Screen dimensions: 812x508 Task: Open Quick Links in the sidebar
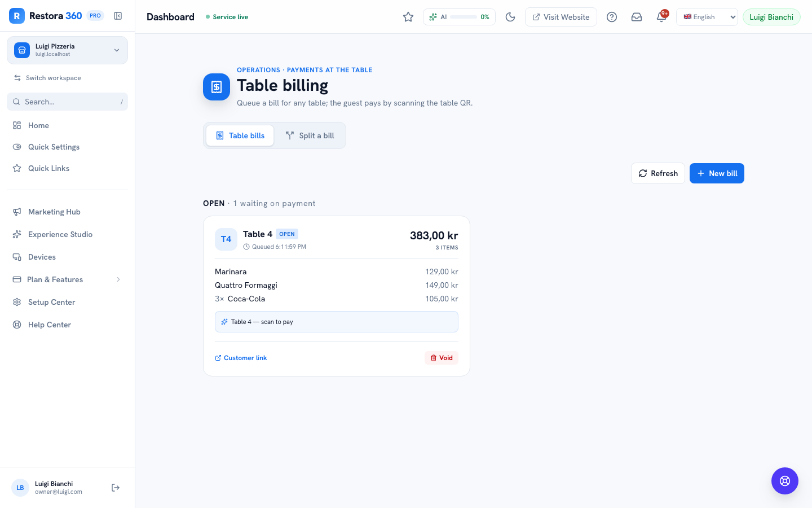tap(67, 168)
